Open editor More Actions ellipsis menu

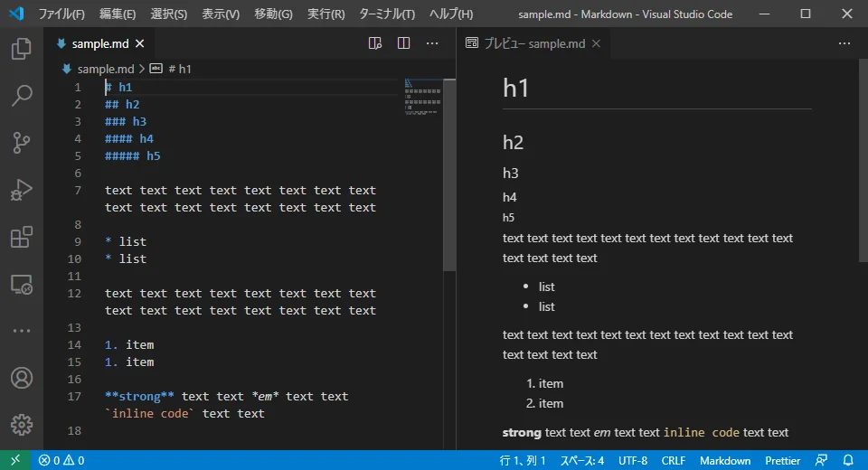coord(432,43)
